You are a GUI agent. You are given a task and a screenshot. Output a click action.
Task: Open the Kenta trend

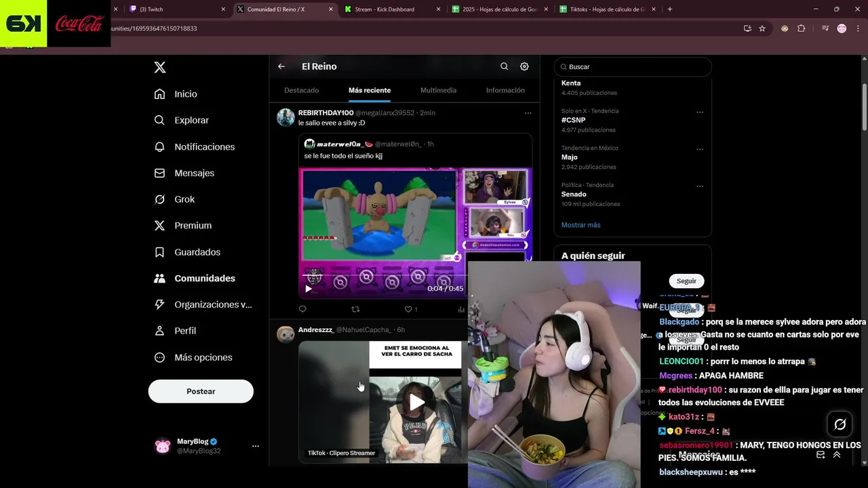[571, 83]
